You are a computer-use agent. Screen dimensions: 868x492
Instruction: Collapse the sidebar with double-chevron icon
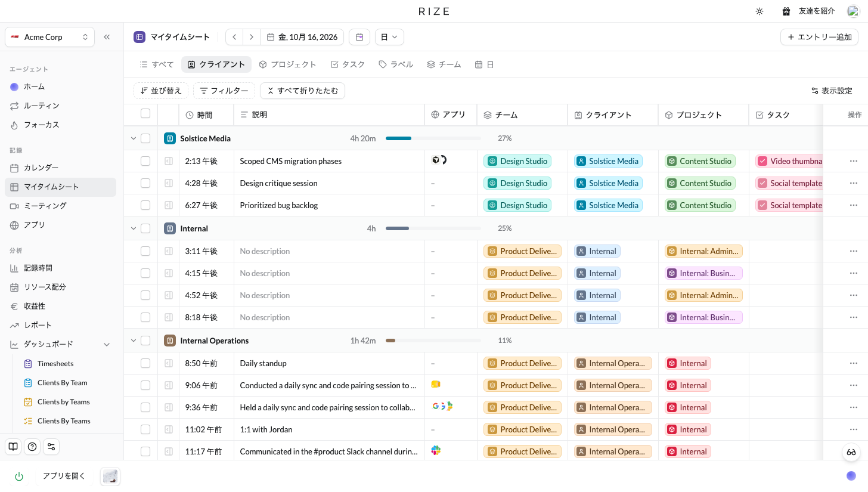[107, 37]
